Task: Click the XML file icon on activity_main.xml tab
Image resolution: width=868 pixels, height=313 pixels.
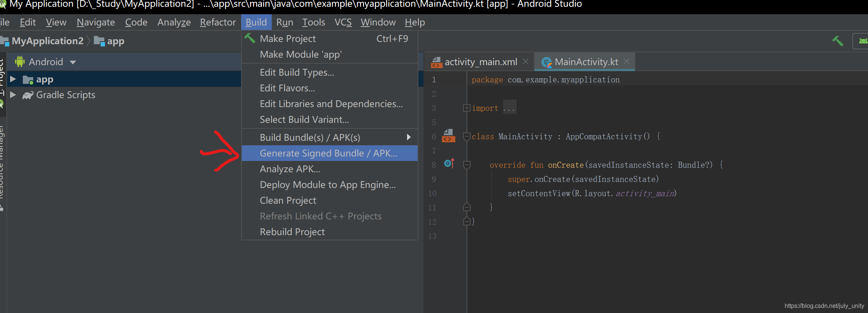Action: pos(436,62)
